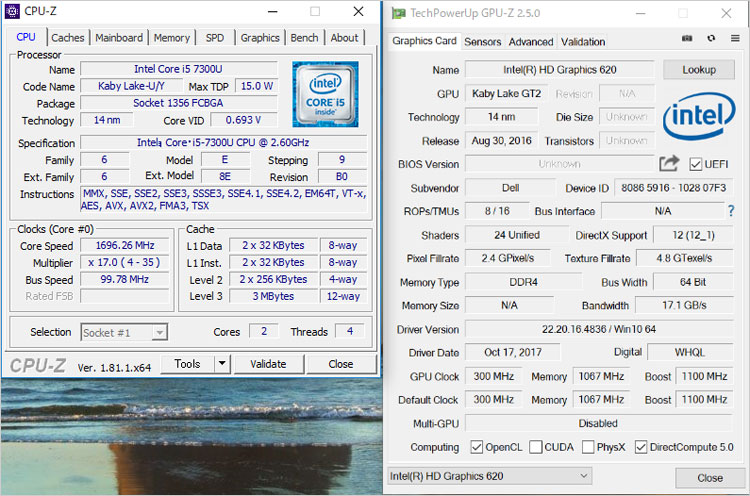Image resolution: width=750 pixels, height=496 pixels.
Task: Click the Bus Interface question mark
Action: (x=731, y=211)
